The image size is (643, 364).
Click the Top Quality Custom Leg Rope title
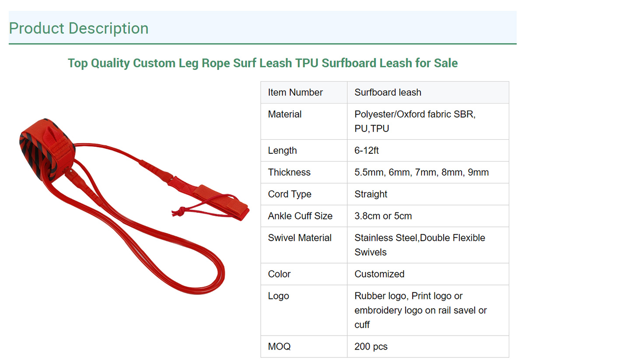(262, 63)
